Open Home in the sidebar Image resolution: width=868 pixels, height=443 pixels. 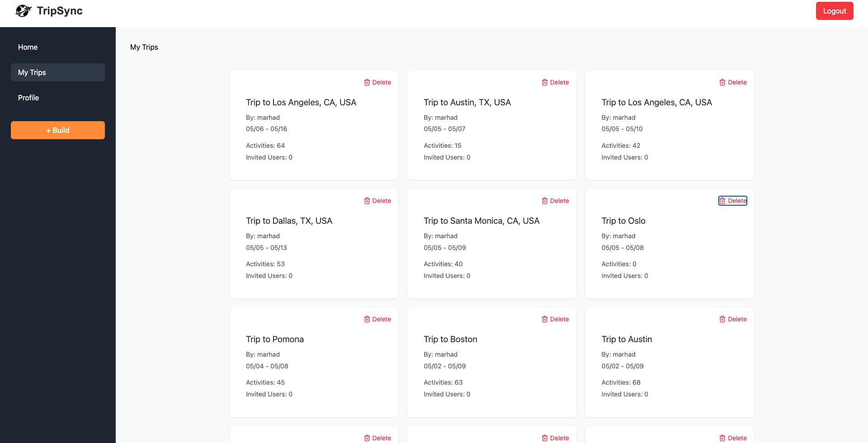point(28,47)
